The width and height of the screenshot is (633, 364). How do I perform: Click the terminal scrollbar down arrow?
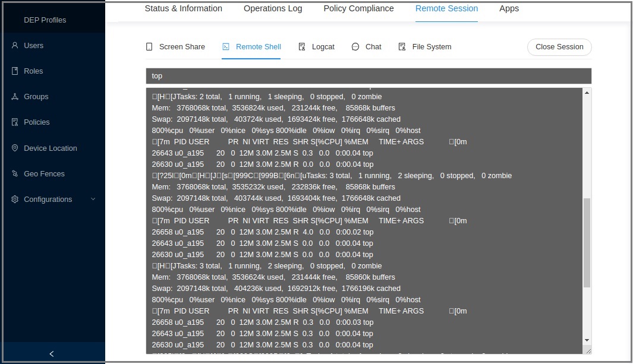pos(587,340)
